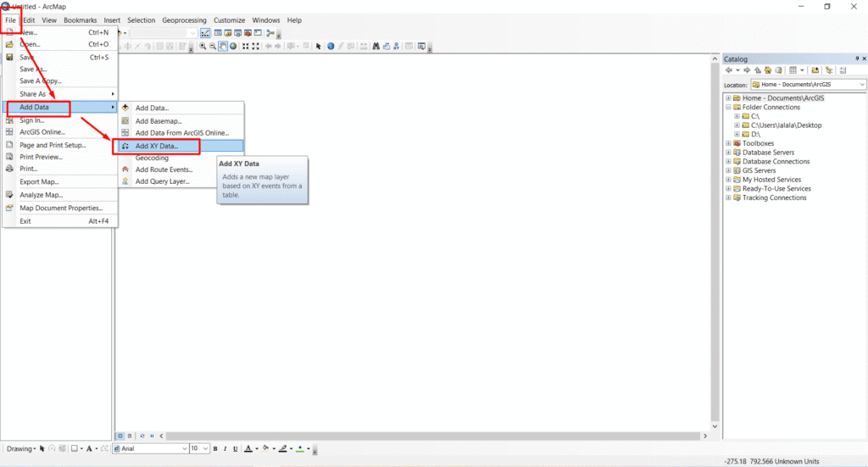This screenshot has width=868, height=467.
Task: Open the Editor Toolbar icon
Action: coord(205,33)
